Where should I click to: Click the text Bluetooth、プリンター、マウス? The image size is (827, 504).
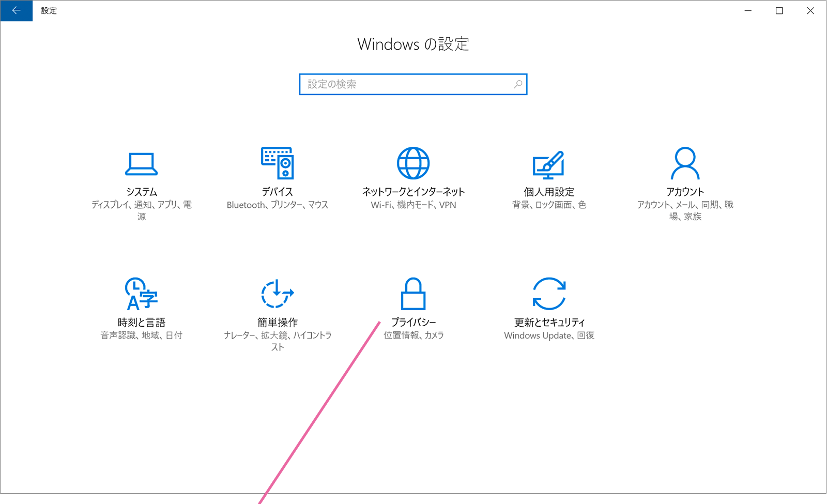pyautogui.click(x=278, y=205)
